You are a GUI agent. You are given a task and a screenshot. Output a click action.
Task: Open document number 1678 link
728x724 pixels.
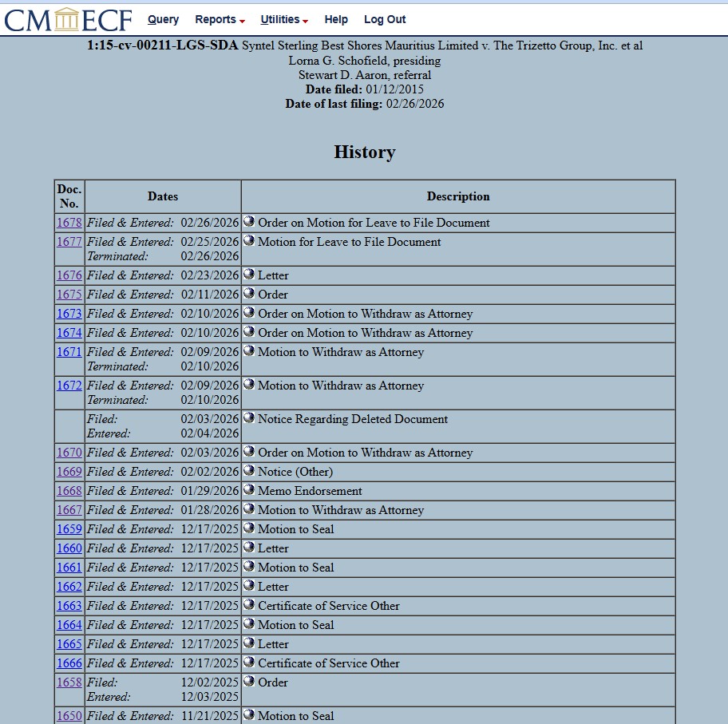point(69,223)
